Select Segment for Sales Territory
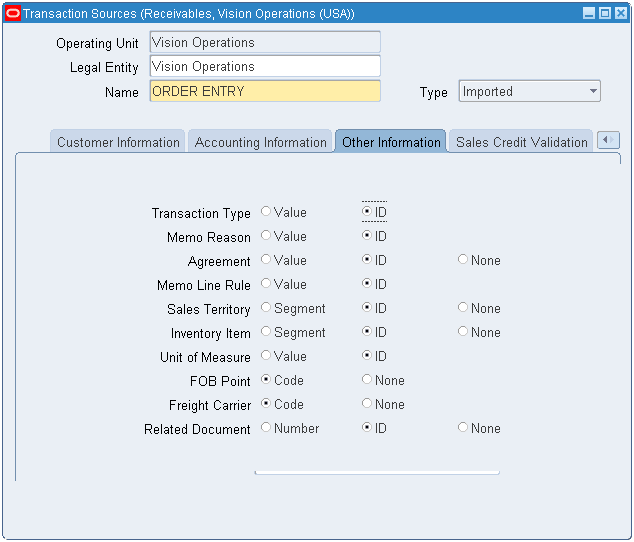 pos(266,308)
